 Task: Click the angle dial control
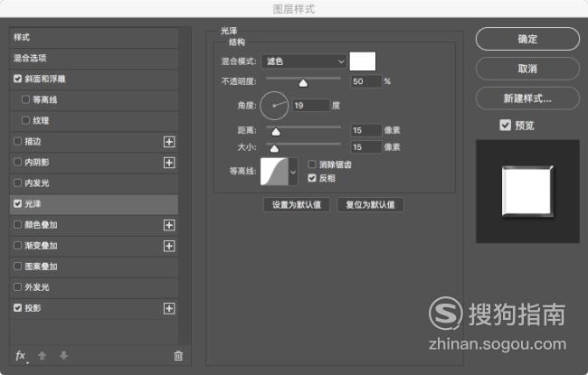[274, 106]
